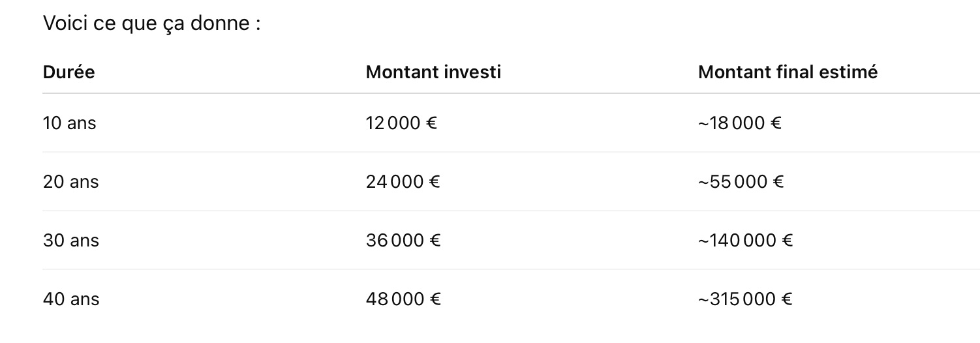
Task: Click the "12 000 €" invested amount
Action: click(x=401, y=123)
